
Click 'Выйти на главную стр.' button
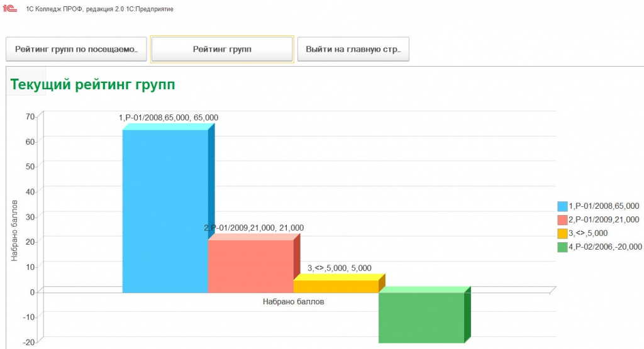click(353, 49)
